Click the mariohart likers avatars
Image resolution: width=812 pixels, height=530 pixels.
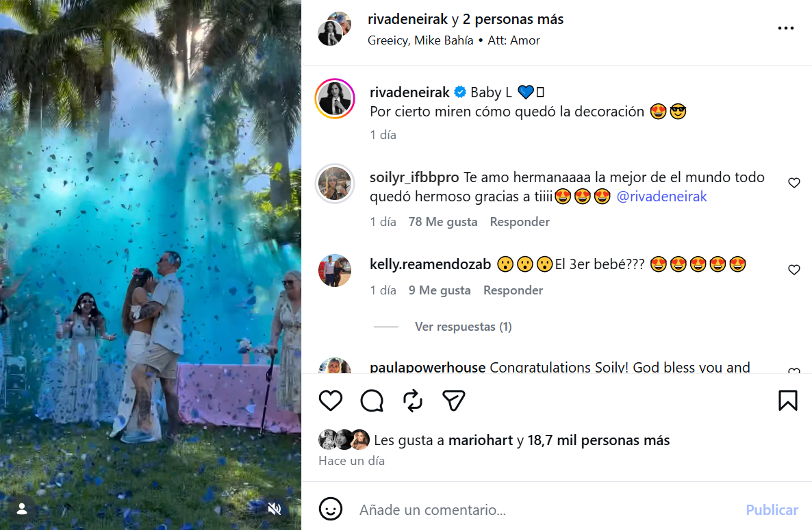[344, 439]
